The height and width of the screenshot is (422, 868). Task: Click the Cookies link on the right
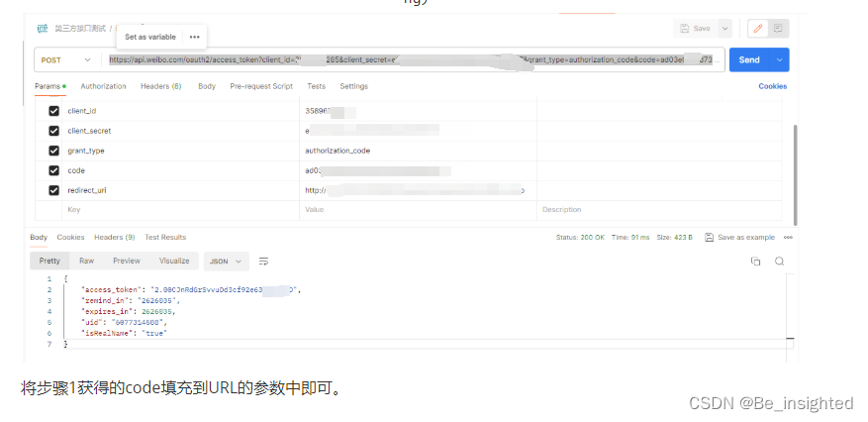pyautogui.click(x=773, y=86)
